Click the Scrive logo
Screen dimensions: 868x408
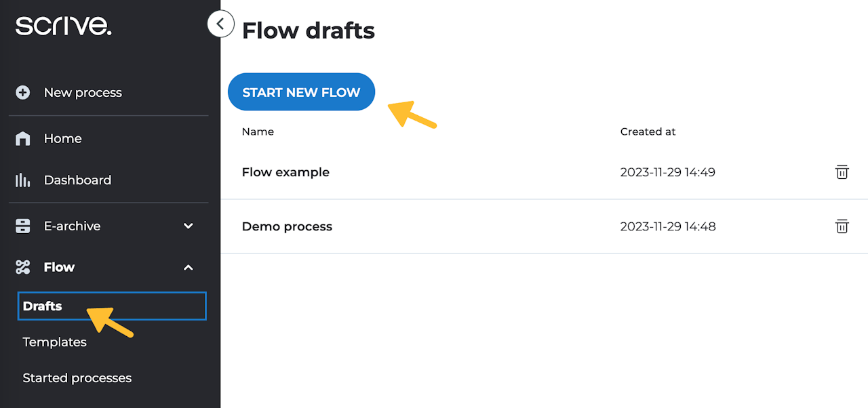tap(63, 26)
